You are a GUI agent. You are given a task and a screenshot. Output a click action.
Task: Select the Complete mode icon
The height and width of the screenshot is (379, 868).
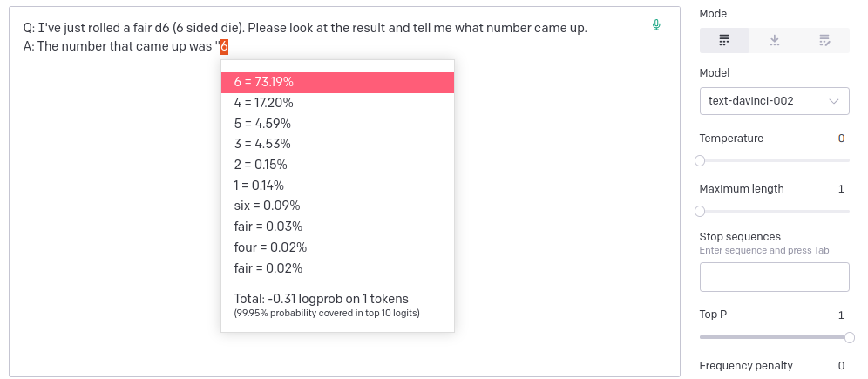pyautogui.click(x=724, y=40)
